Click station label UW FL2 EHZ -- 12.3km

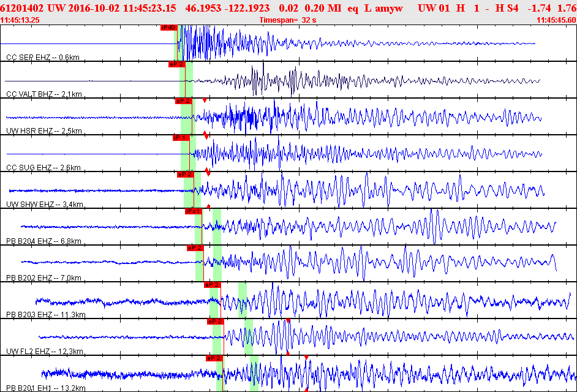(45, 352)
